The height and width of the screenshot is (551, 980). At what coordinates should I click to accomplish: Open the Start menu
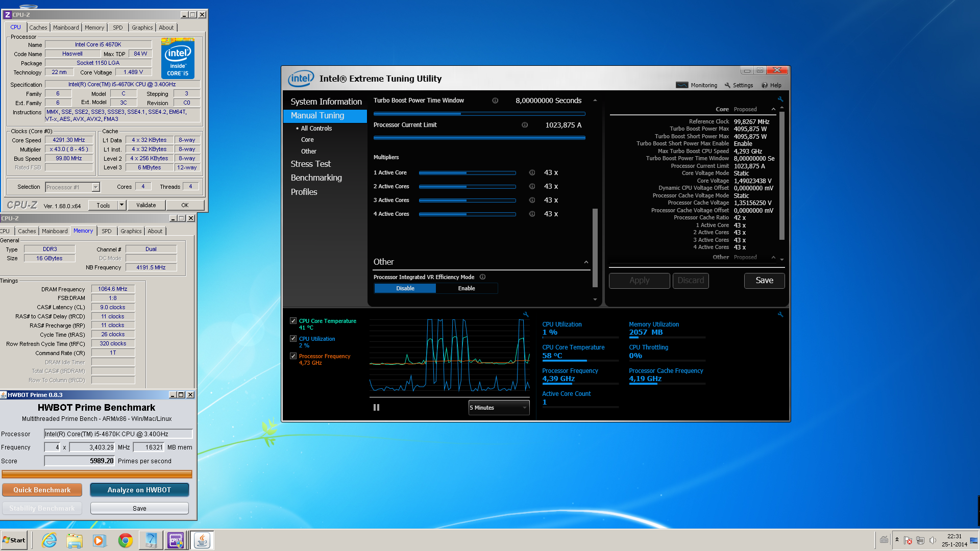(14, 540)
